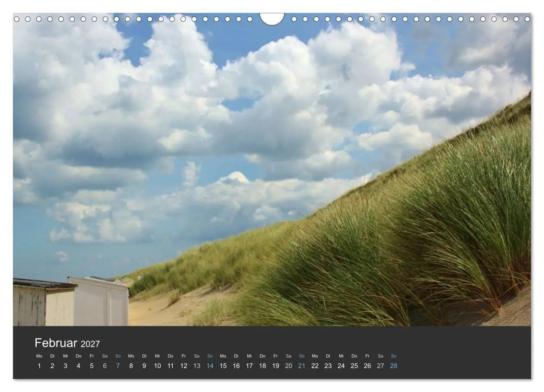
Task: Select day 5 in the calendar row
Action: point(92,366)
